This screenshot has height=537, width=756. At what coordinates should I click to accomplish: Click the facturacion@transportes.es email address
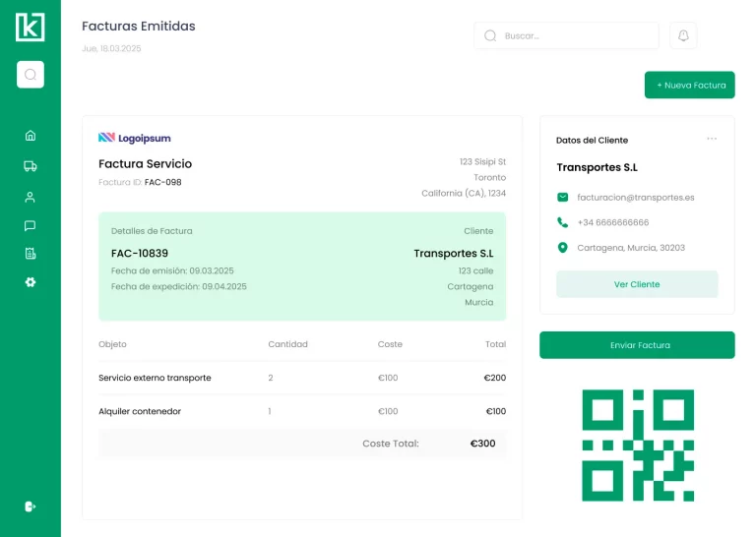635,198
